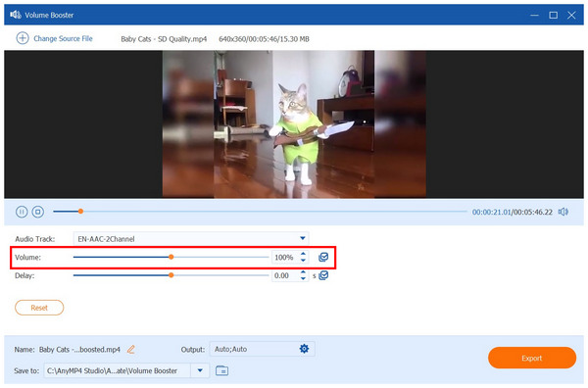This screenshot has height=388, width=588.
Task: Click the video preview of the cat
Action: tap(294, 124)
